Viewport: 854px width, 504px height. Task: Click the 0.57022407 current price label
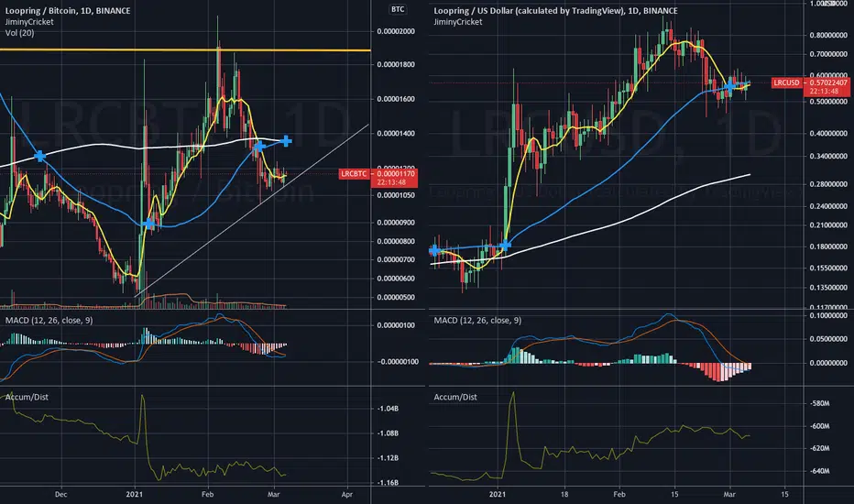(829, 82)
